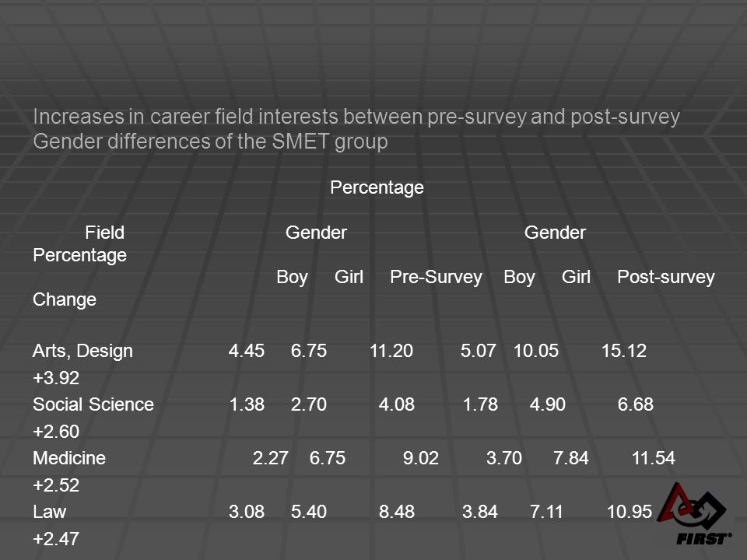Select the +2.47 change value for Law
This screenshot has width=747, height=560.
pyautogui.click(x=56, y=539)
